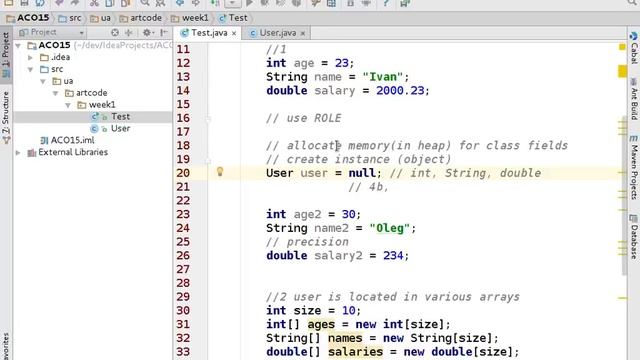640x360 pixels.
Task: Open the Favorites side tool tab
Action: pos(6,347)
